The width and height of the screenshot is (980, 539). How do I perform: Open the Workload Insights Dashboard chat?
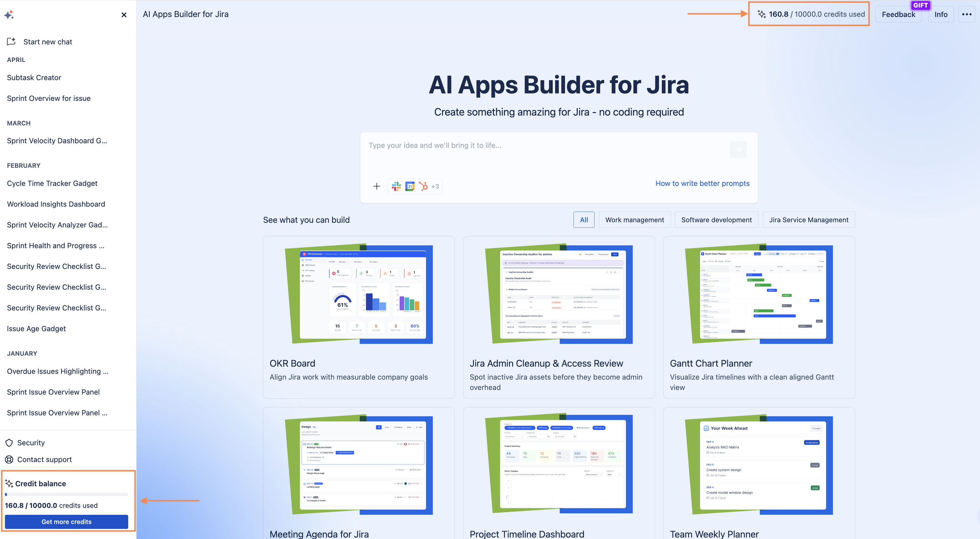click(56, 204)
